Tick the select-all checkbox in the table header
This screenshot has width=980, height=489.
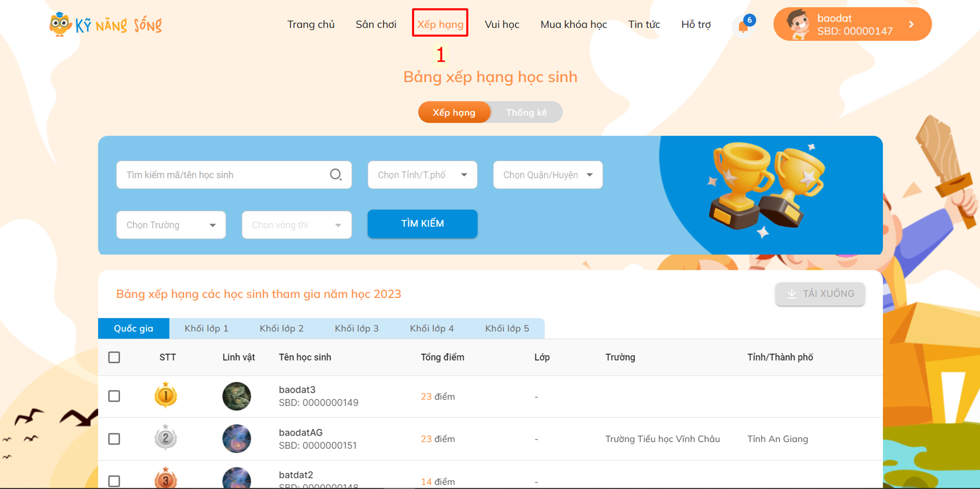pos(114,357)
